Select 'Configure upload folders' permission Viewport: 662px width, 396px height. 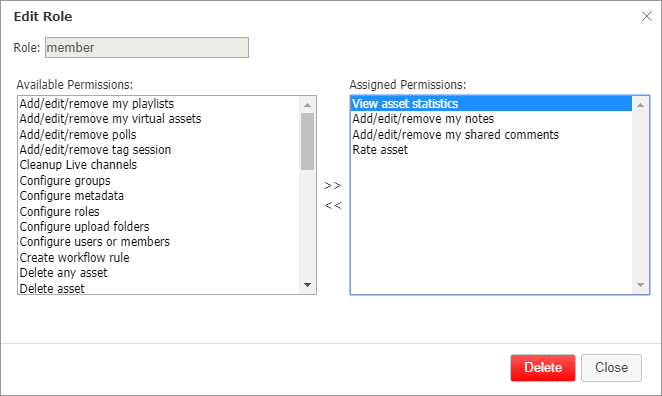(x=159, y=227)
